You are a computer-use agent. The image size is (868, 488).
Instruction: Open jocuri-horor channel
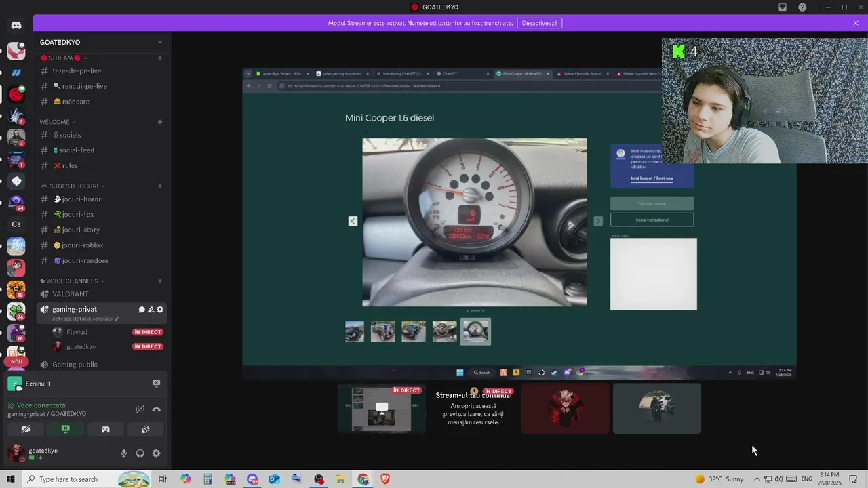tap(102, 199)
